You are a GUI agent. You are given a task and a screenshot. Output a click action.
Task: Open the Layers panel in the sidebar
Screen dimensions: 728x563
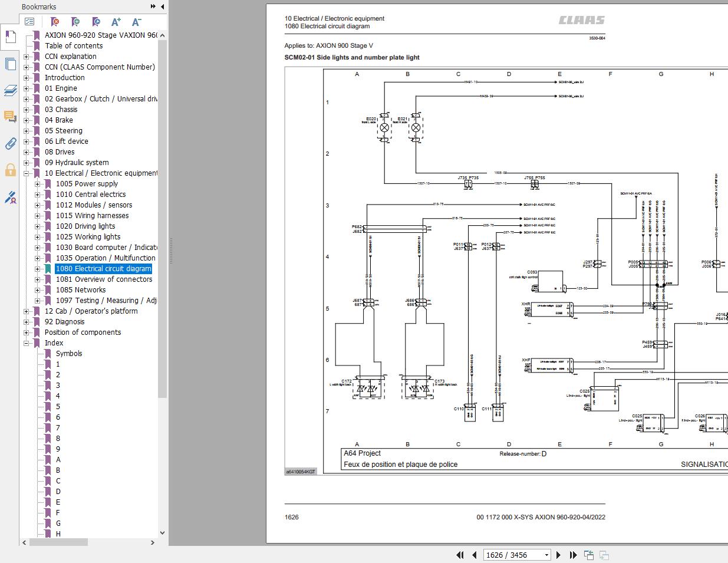pyautogui.click(x=10, y=90)
